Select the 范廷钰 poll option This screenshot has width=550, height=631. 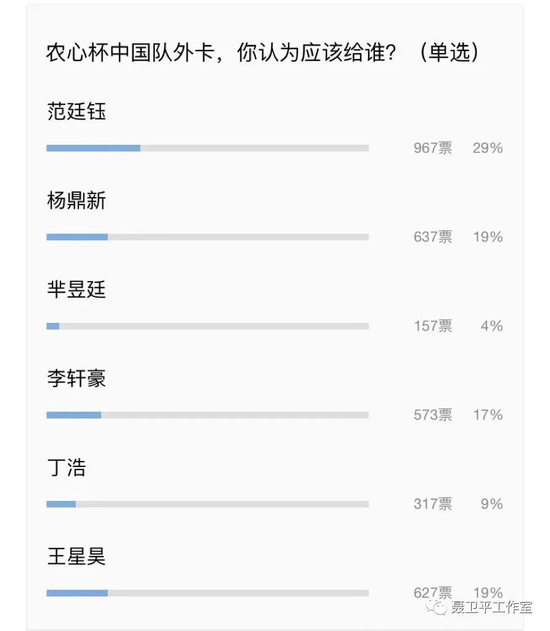click(76, 111)
